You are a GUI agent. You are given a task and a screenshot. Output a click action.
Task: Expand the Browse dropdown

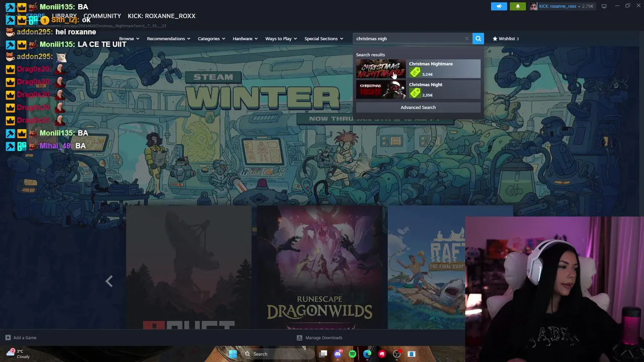128,38
